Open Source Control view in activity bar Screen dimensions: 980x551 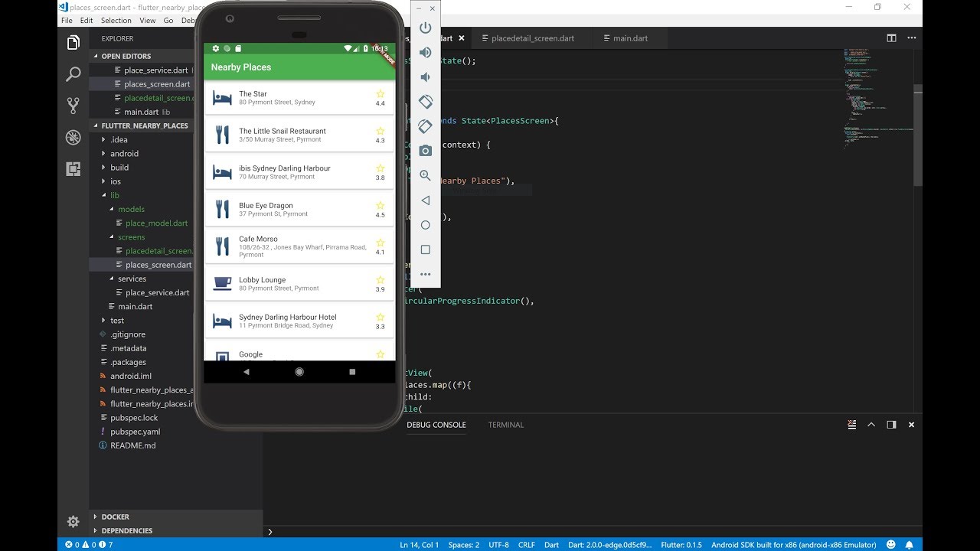[73, 106]
